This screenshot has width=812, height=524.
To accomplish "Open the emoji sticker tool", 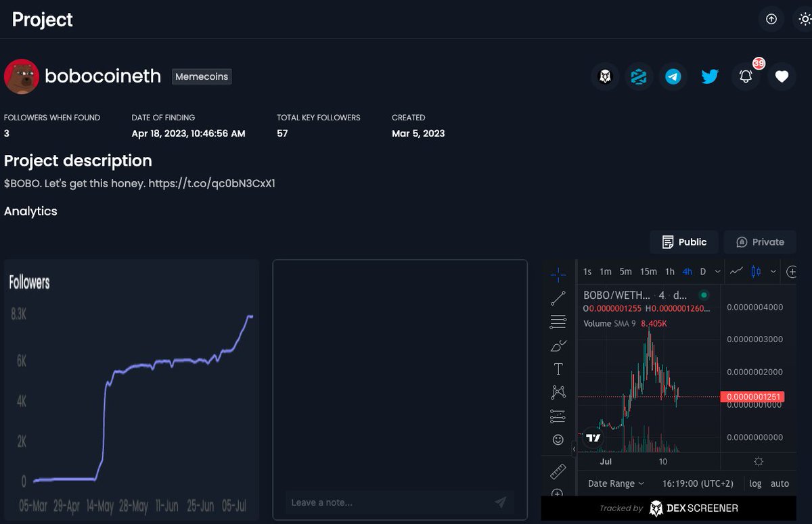I will coord(558,439).
